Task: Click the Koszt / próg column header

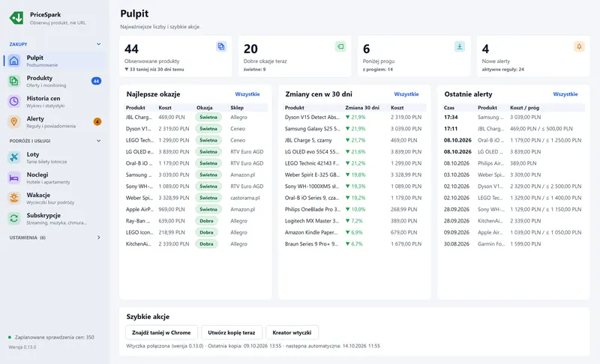Action: click(x=524, y=108)
